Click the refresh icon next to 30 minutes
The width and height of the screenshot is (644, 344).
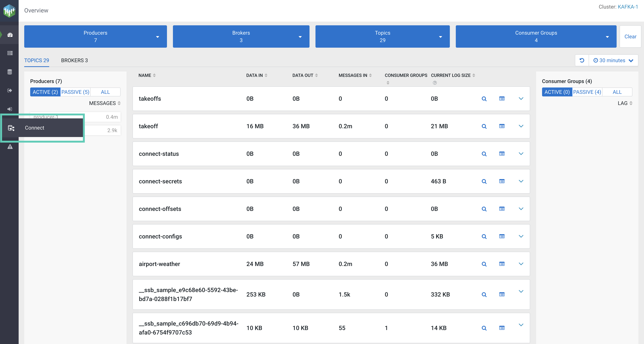[x=582, y=60]
